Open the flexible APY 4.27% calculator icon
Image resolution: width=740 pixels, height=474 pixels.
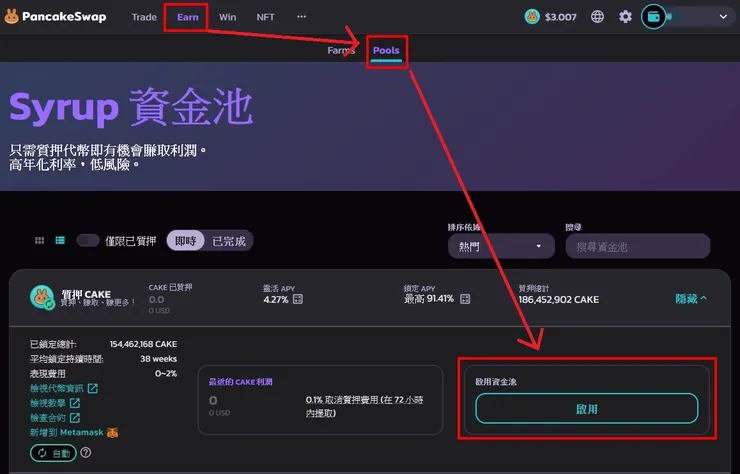click(x=298, y=299)
